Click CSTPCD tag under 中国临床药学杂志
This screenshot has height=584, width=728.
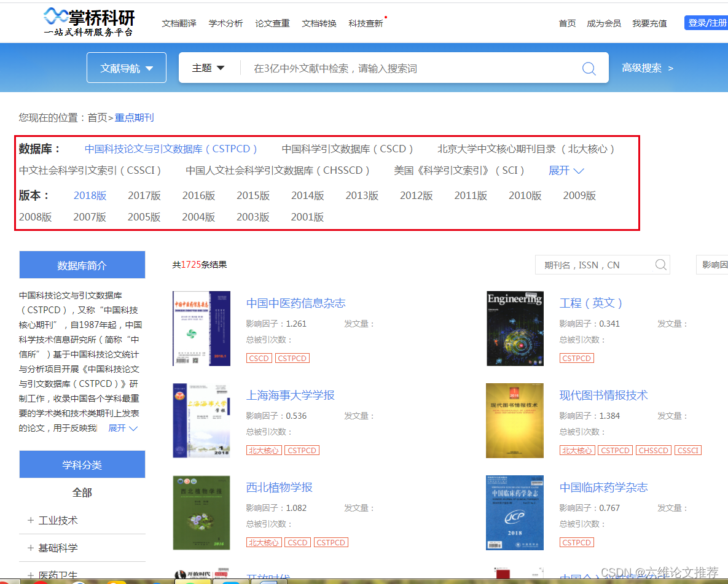(x=577, y=542)
